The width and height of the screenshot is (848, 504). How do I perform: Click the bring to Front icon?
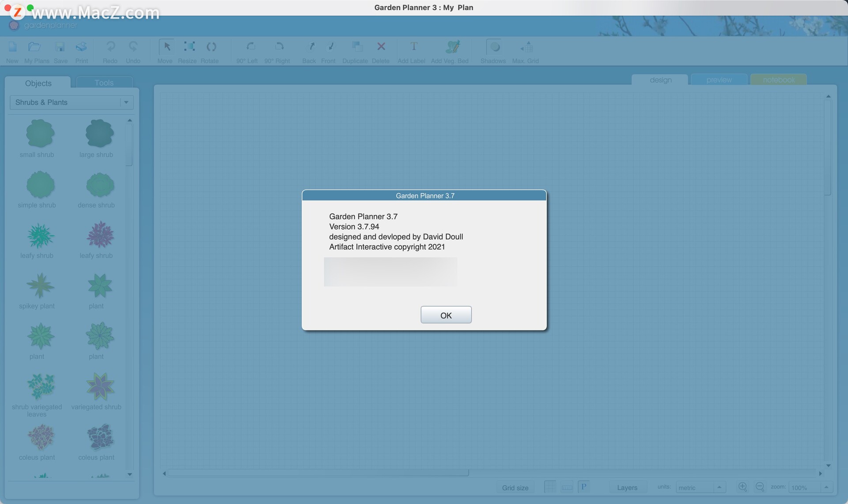(x=331, y=46)
